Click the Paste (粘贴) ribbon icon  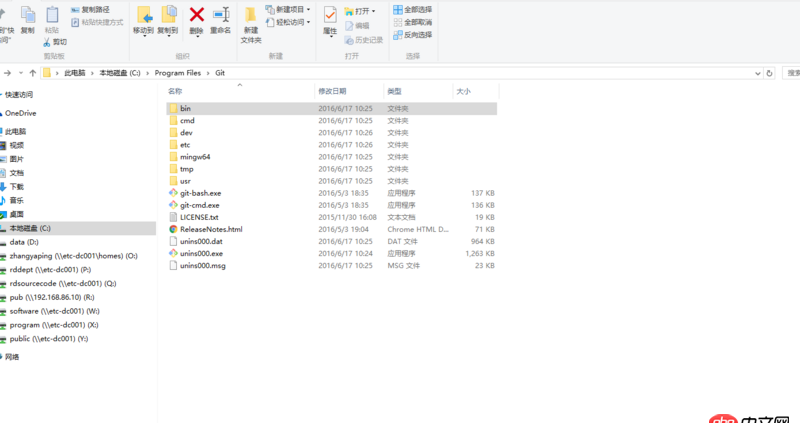coord(52,15)
